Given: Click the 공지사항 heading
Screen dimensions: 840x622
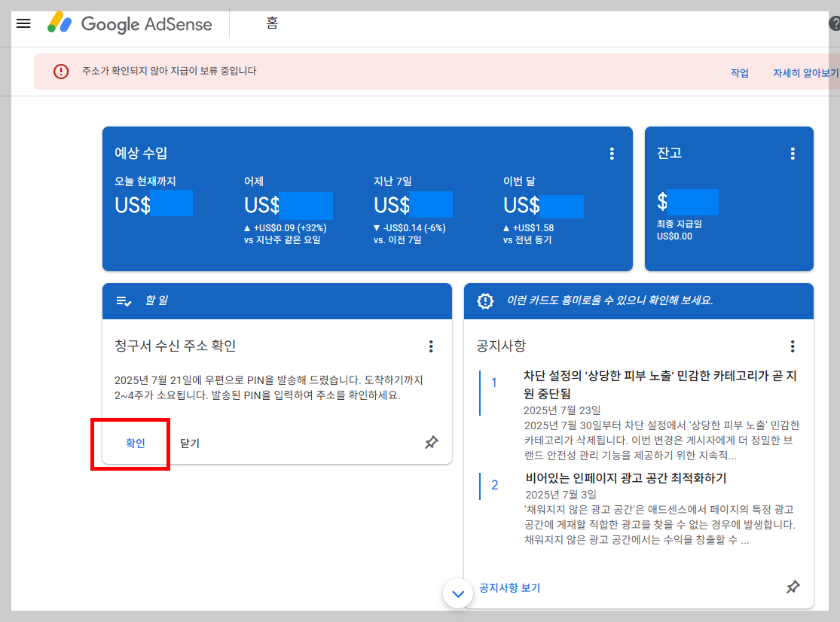Looking at the screenshot, I should click(x=501, y=346).
